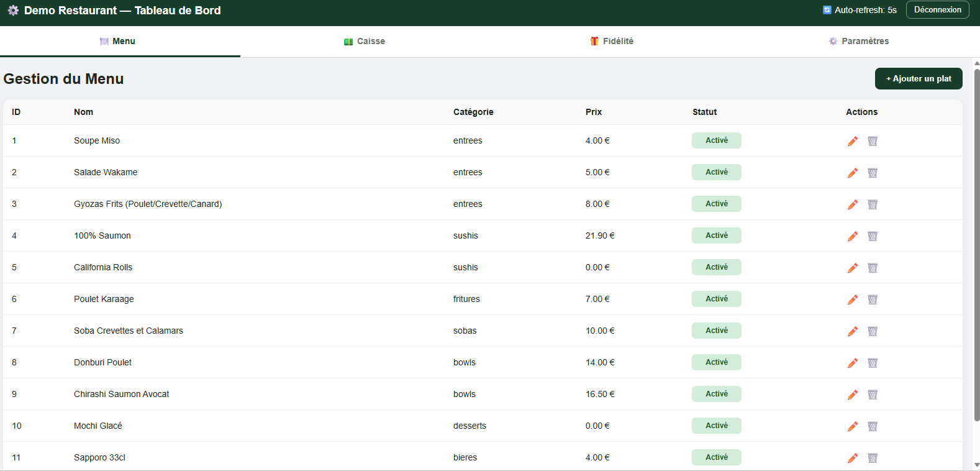Viewport: 980px width, 471px height.
Task: Toggle Activé status for California Rolls
Action: click(717, 267)
